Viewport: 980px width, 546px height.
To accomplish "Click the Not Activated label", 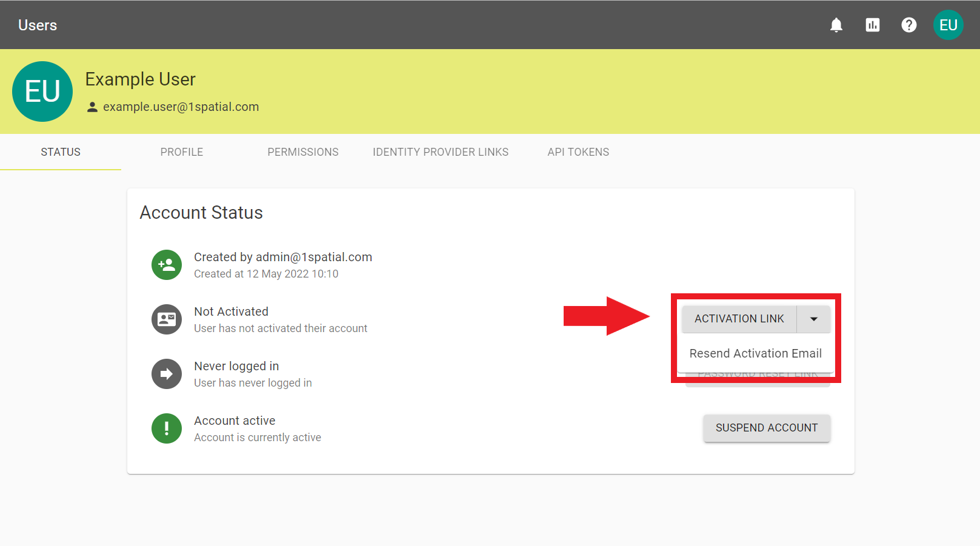I will click(x=231, y=311).
